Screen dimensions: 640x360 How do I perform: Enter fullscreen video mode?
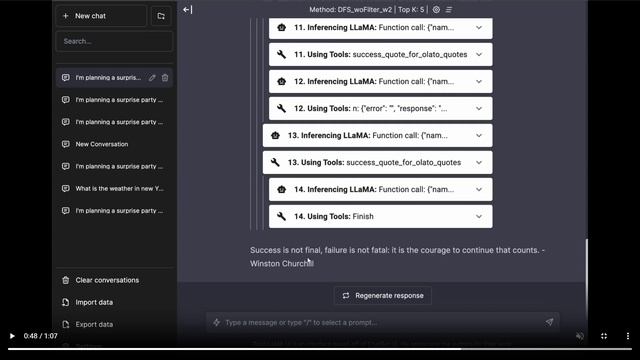pyautogui.click(x=604, y=336)
